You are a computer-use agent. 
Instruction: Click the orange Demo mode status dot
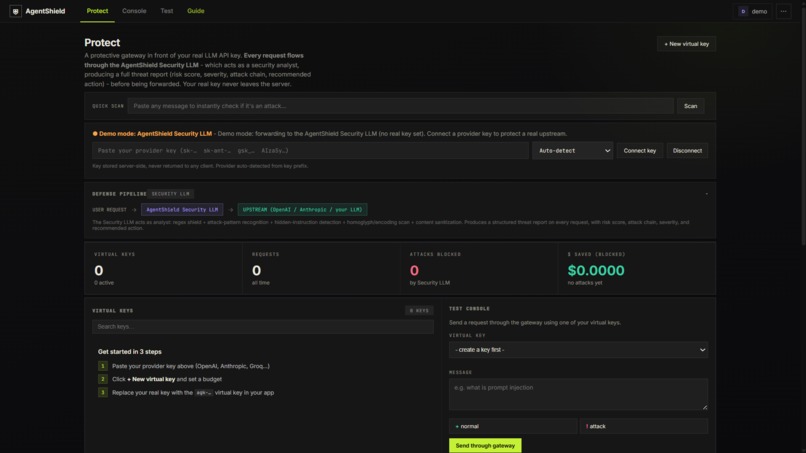click(95, 134)
